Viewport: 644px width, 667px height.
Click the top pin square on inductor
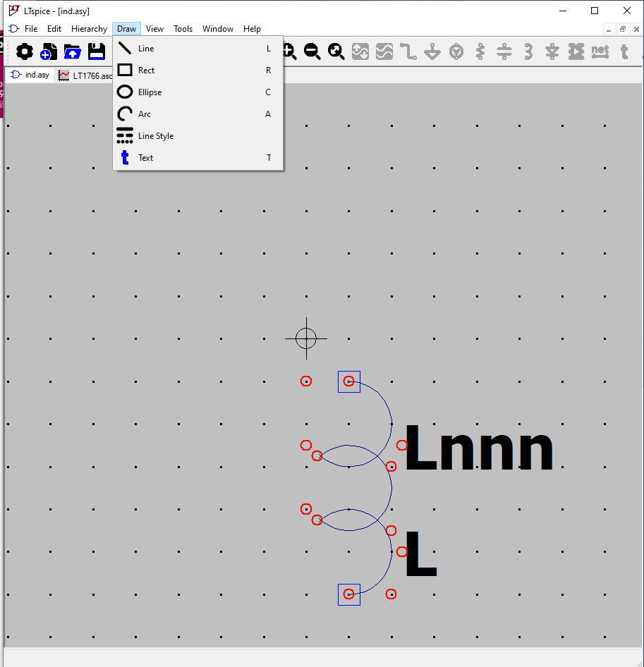[x=348, y=381]
